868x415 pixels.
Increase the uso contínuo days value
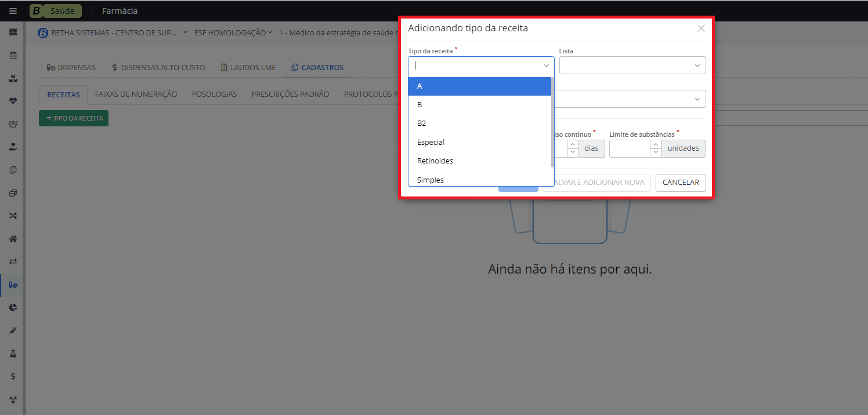(x=572, y=144)
